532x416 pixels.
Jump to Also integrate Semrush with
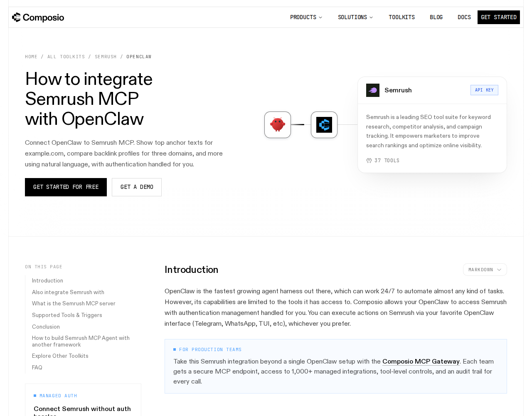(x=68, y=292)
